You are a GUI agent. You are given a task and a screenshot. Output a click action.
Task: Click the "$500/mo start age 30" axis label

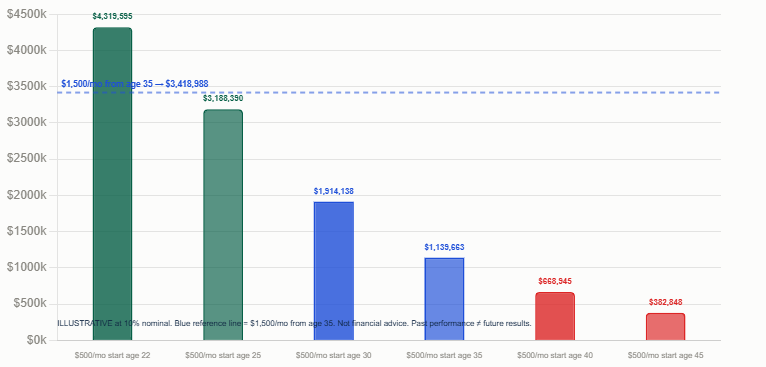coord(334,356)
